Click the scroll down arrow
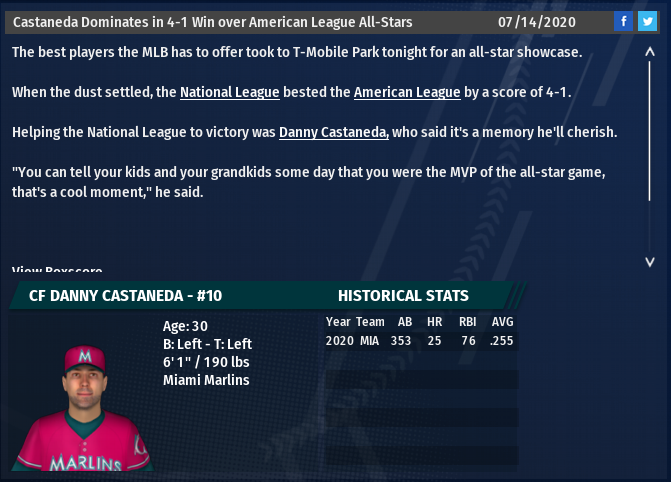 point(650,262)
